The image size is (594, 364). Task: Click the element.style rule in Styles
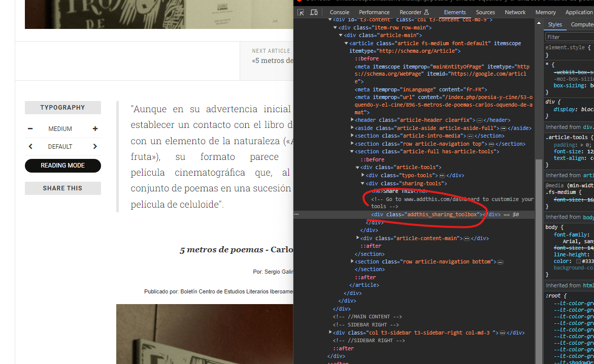pos(568,48)
